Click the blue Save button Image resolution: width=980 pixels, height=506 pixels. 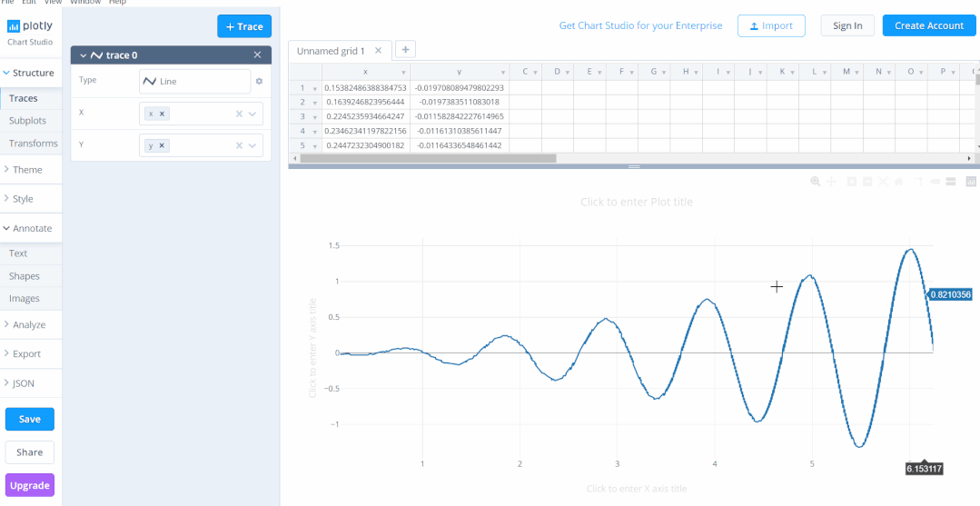point(29,420)
